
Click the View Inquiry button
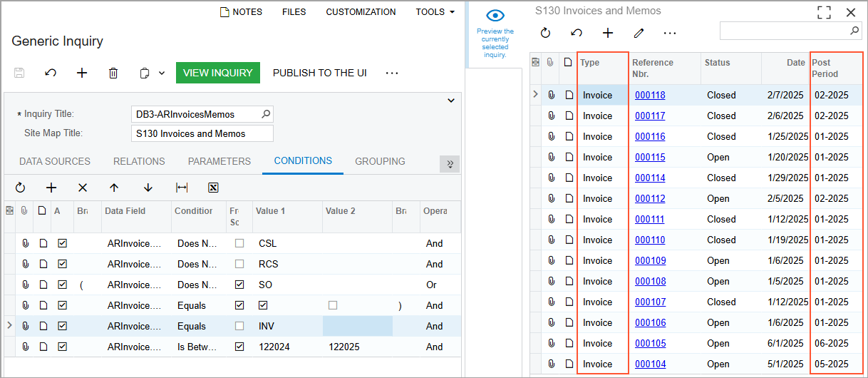pyautogui.click(x=217, y=73)
